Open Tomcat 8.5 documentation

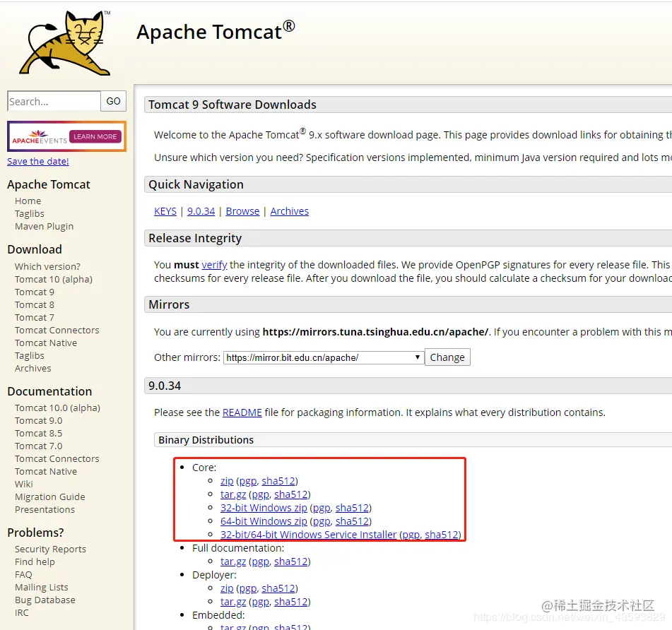[x=39, y=434]
